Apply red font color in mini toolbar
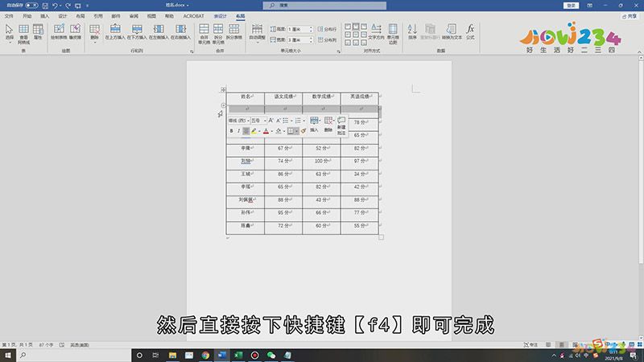This screenshot has width=644, height=362. tap(266, 131)
